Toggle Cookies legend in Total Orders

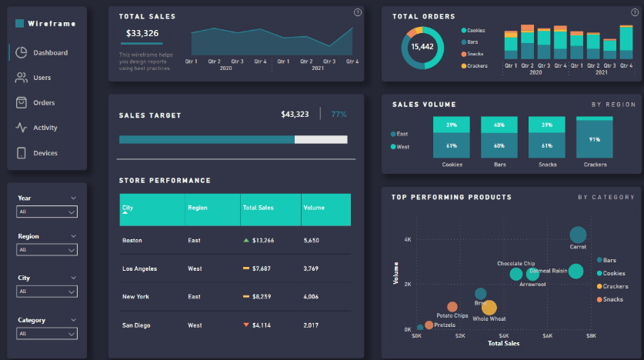point(476,31)
